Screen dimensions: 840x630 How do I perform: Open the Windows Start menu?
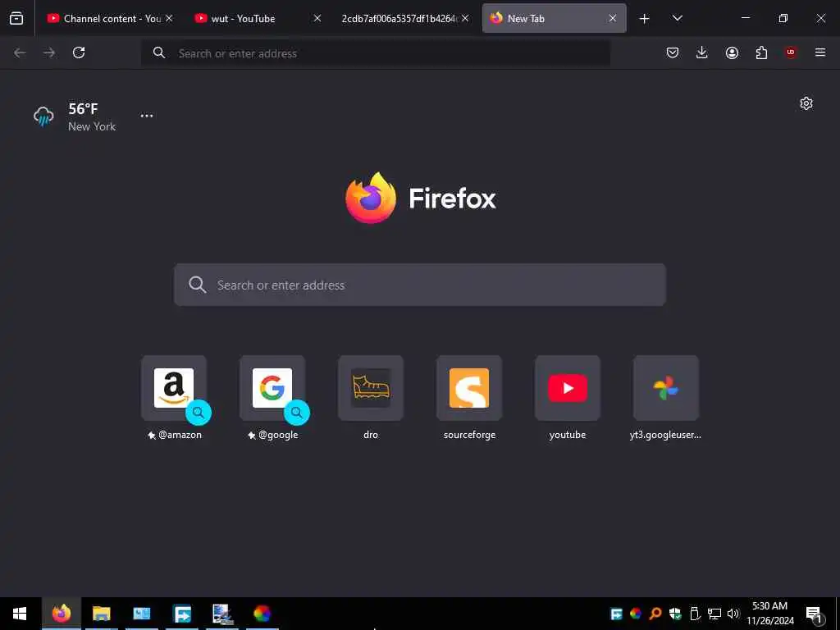click(20, 614)
